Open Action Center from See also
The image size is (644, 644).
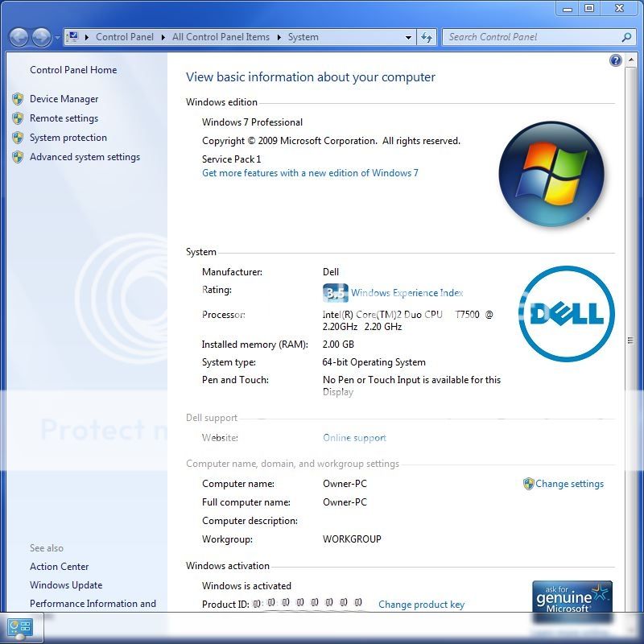(59, 567)
